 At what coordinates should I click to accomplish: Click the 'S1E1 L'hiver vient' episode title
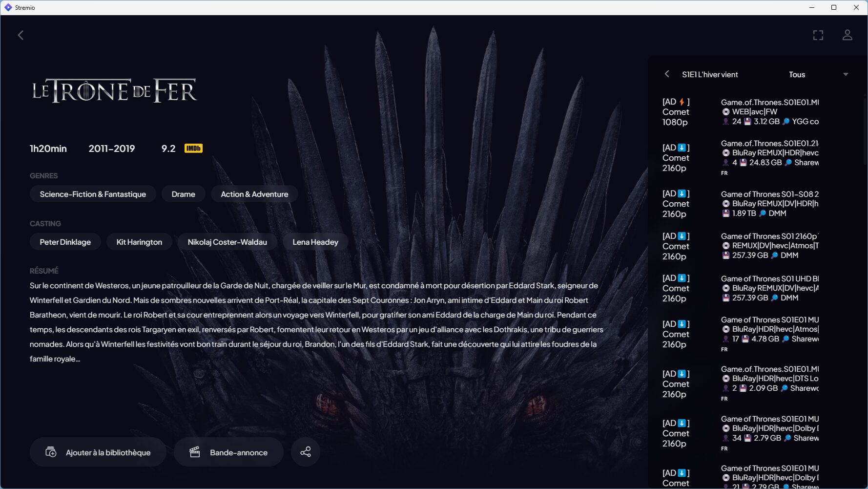[x=710, y=74]
